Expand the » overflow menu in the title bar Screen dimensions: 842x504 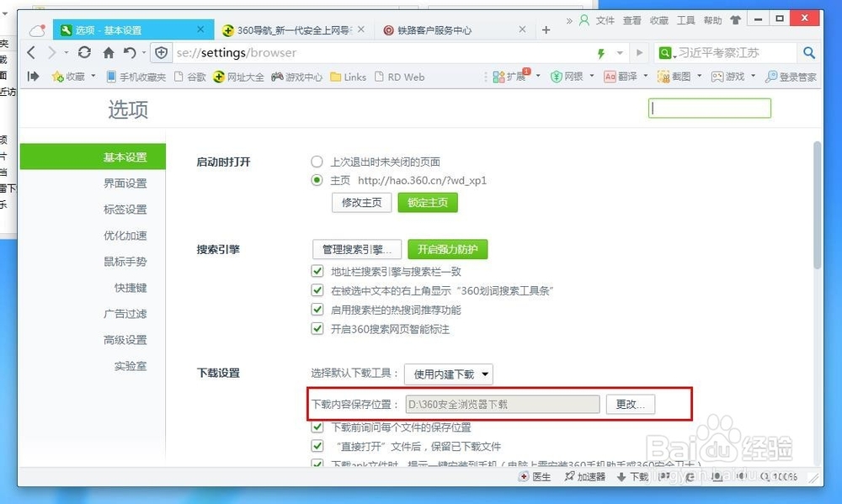pos(569,20)
